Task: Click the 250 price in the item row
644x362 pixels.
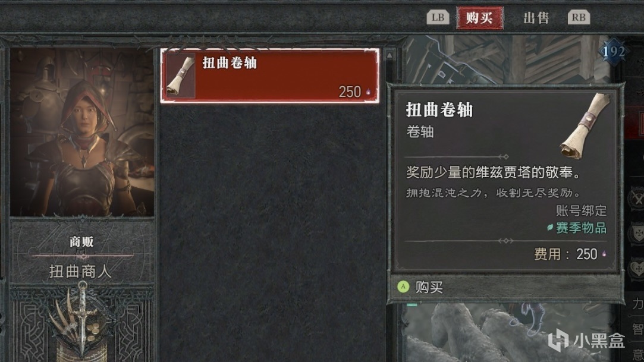Action: (350, 92)
